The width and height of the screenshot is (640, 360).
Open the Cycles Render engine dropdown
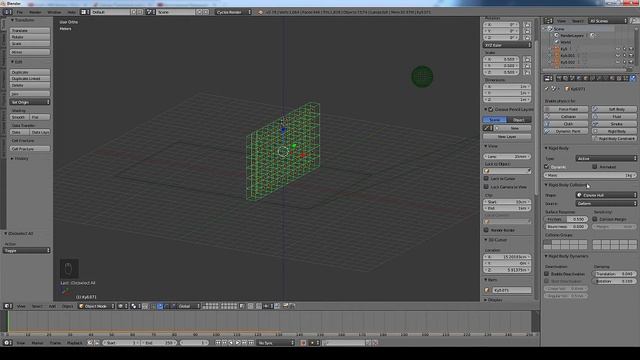pyautogui.click(x=233, y=12)
